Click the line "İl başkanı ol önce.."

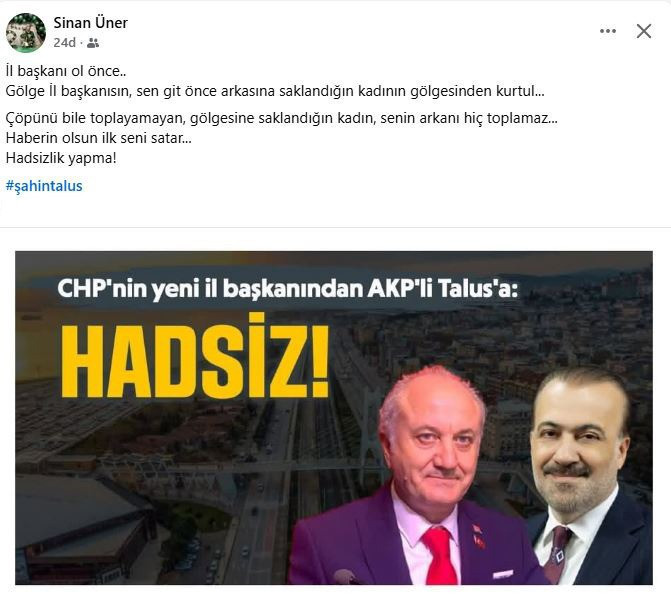(66, 71)
